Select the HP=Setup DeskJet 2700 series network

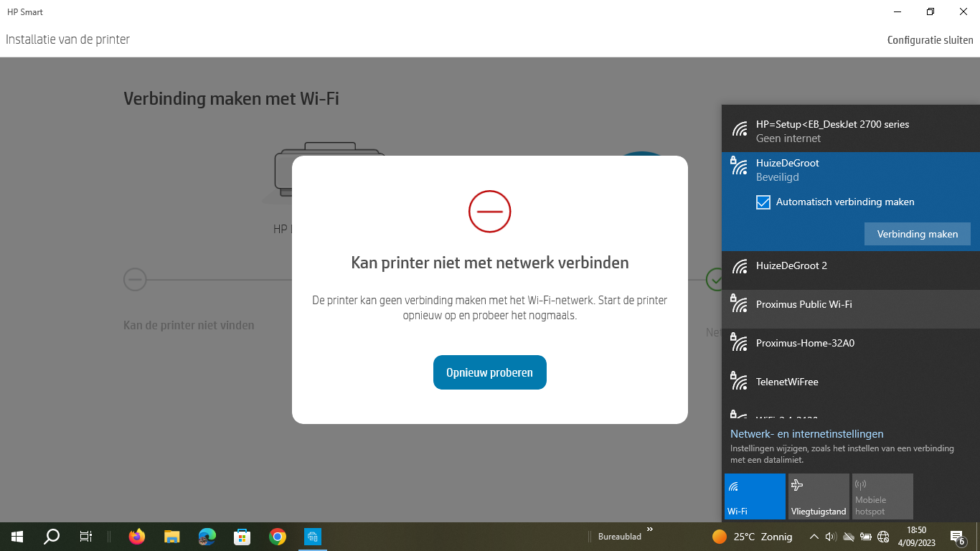(851, 131)
